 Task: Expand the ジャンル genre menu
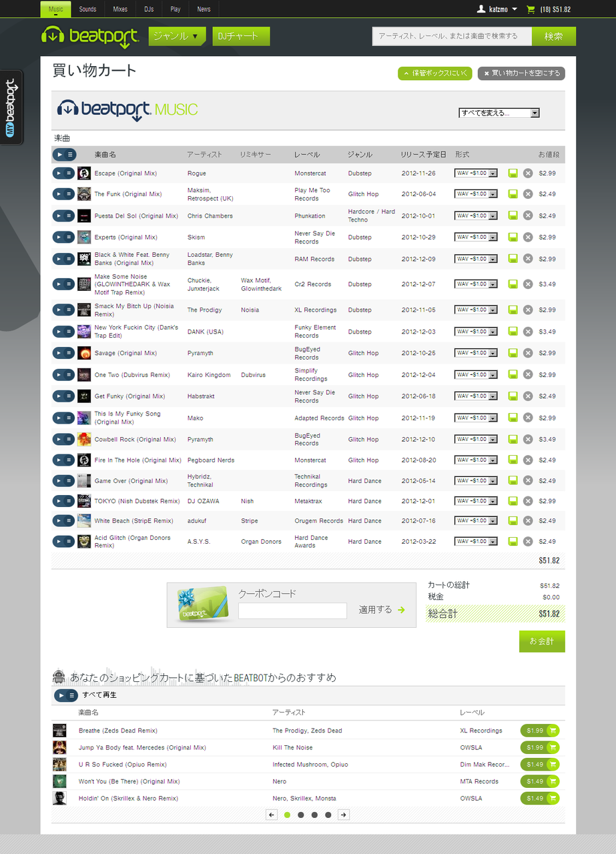pos(176,36)
